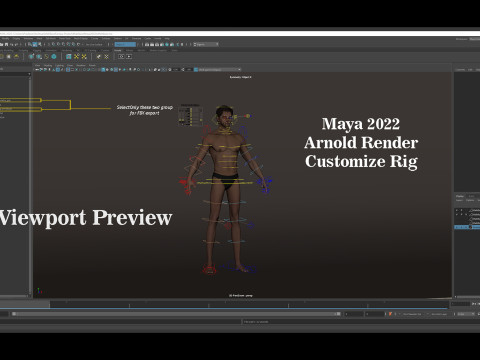Click Lock Camera icon in panel toolbar

tap(41, 69)
